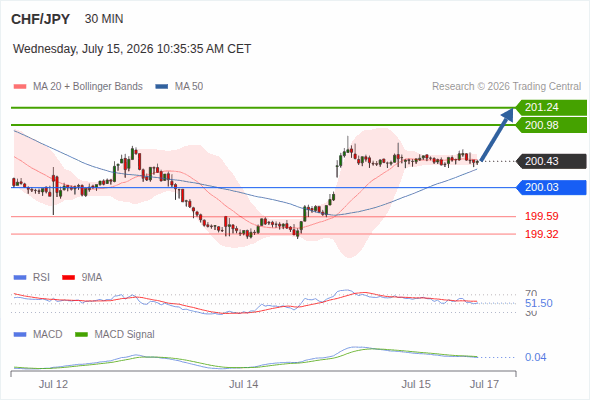This screenshot has width=590, height=400.
Task: Click the 30 MIN timeframe label
Action: pos(104,19)
